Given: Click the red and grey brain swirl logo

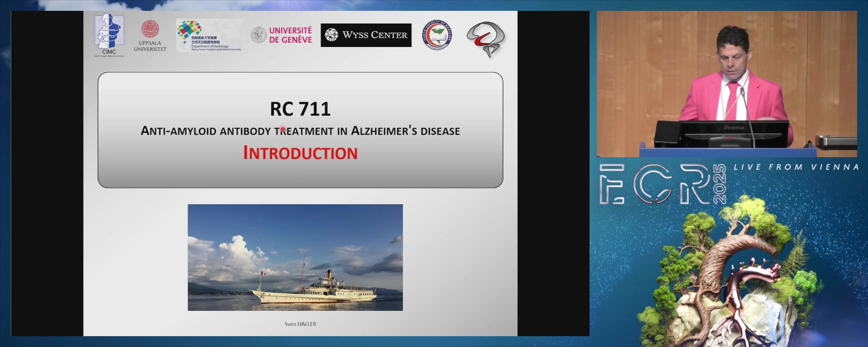Looking at the screenshot, I should click(486, 39).
